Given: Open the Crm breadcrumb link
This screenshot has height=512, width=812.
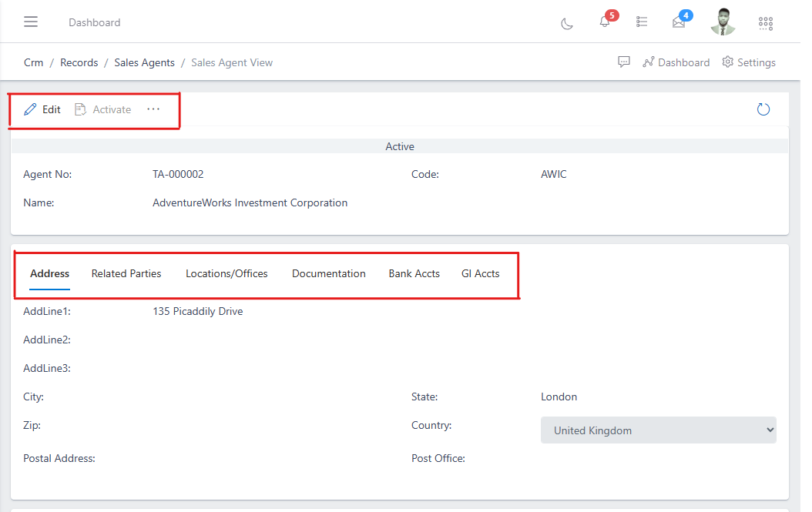Looking at the screenshot, I should tap(33, 62).
